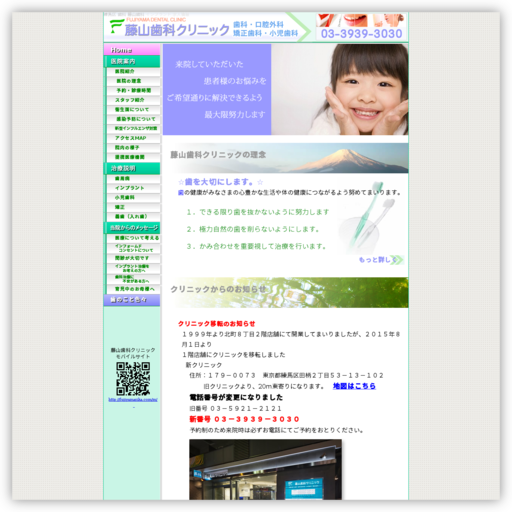Click the 新クリニック address line 179-0073
Viewport: 512px width, 512px height.
coord(287,376)
